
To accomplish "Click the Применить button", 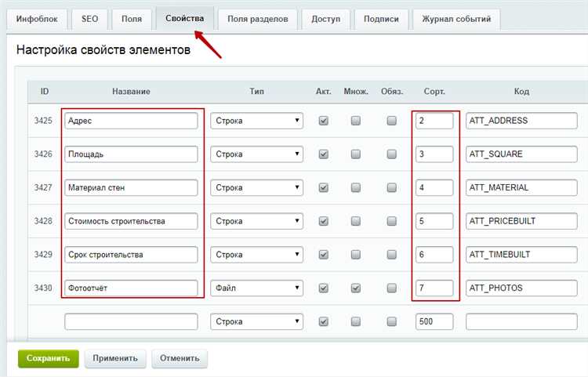I will coord(115,358).
